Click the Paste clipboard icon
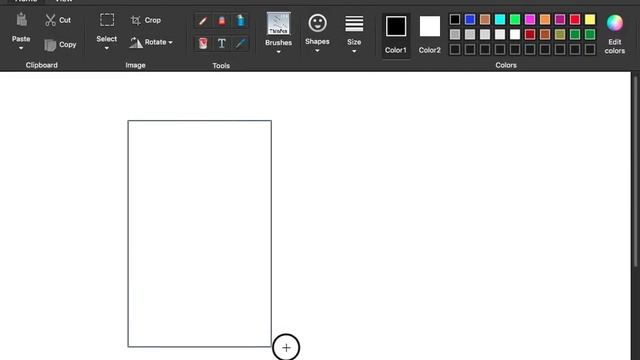 tap(22, 20)
